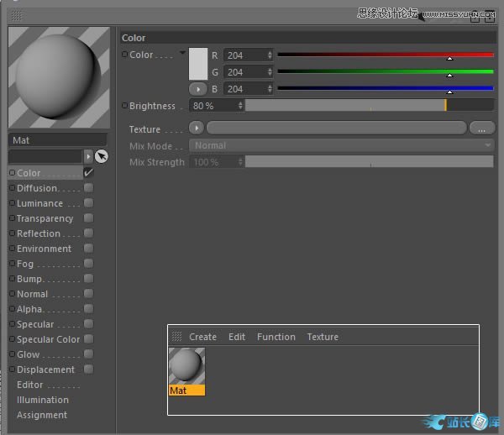
Task: Click the animation dot next to Color parameter
Action: (124, 55)
